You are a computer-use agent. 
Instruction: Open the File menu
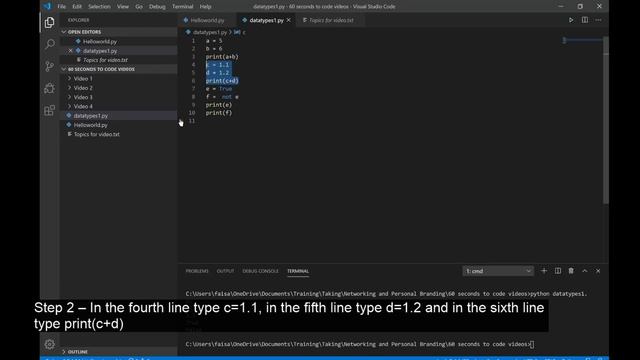pyautogui.click(x=62, y=7)
